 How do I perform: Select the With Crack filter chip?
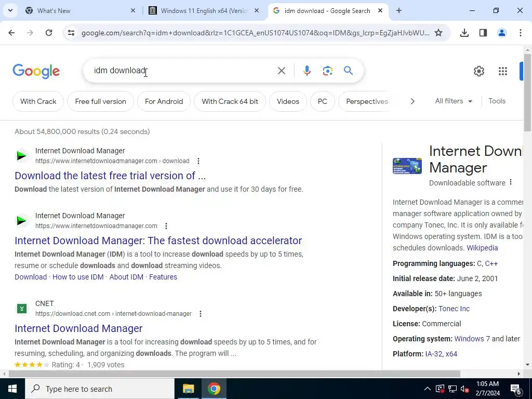pyautogui.click(x=38, y=101)
